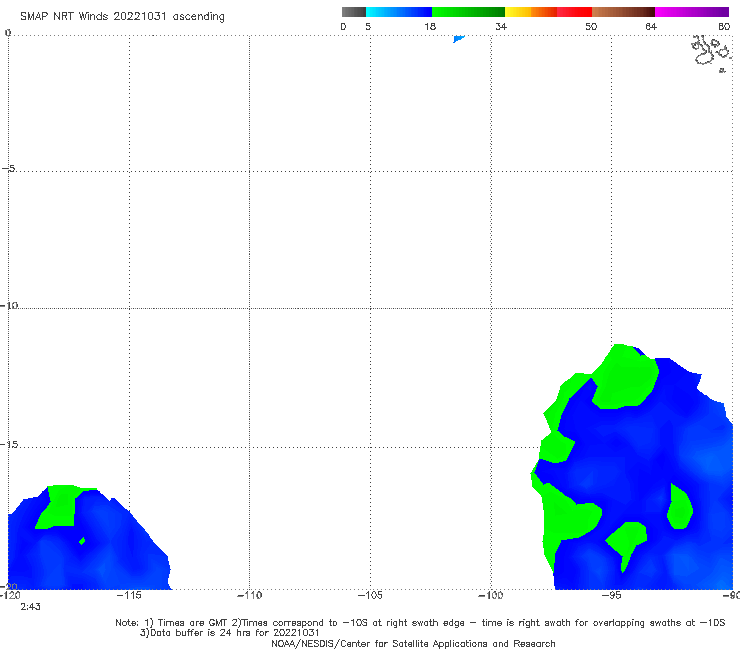Click the '50' colorbar scale label
The width and height of the screenshot is (740, 650).
(591, 26)
